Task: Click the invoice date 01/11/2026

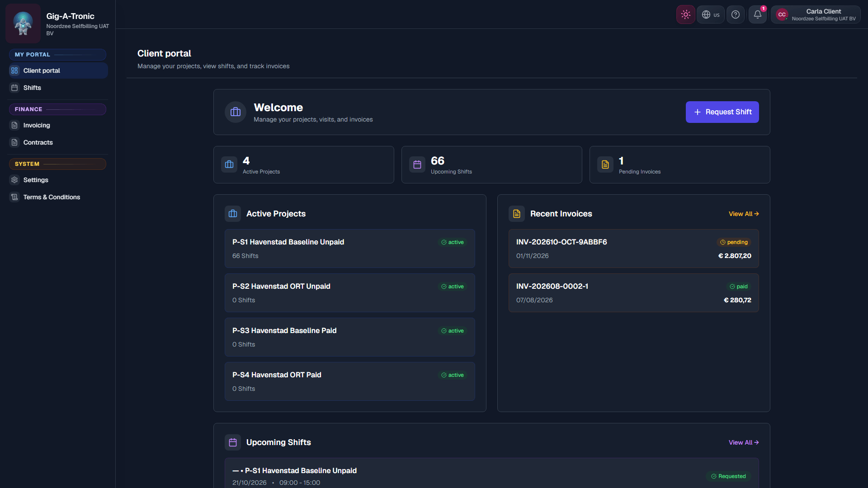Action: (533, 256)
